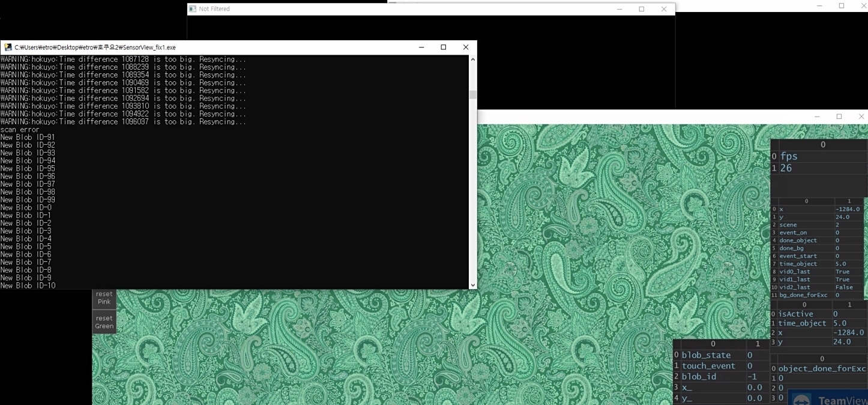Click the isActive value cell

coord(848,314)
